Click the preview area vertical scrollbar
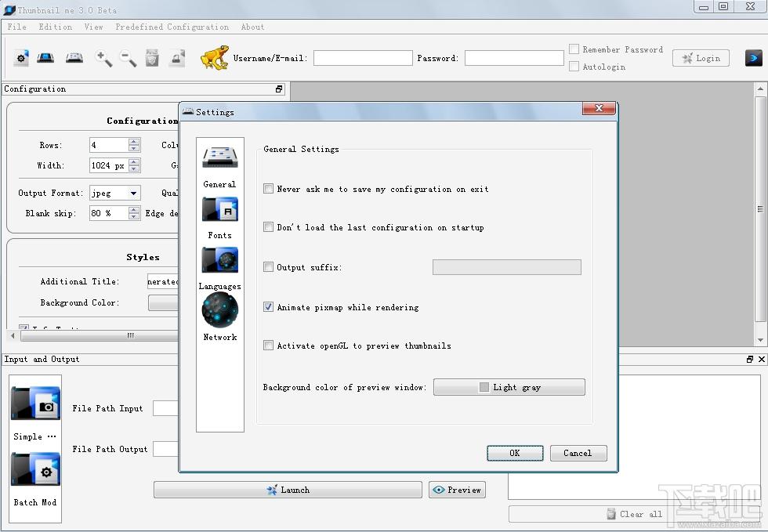The height and width of the screenshot is (532, 768). click(x=760, y=209)
